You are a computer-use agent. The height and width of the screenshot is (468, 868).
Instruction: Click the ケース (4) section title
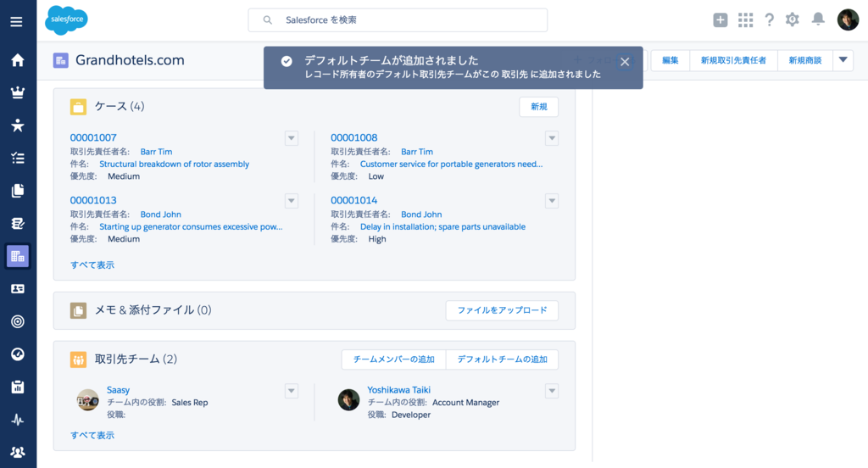point(120,106)
